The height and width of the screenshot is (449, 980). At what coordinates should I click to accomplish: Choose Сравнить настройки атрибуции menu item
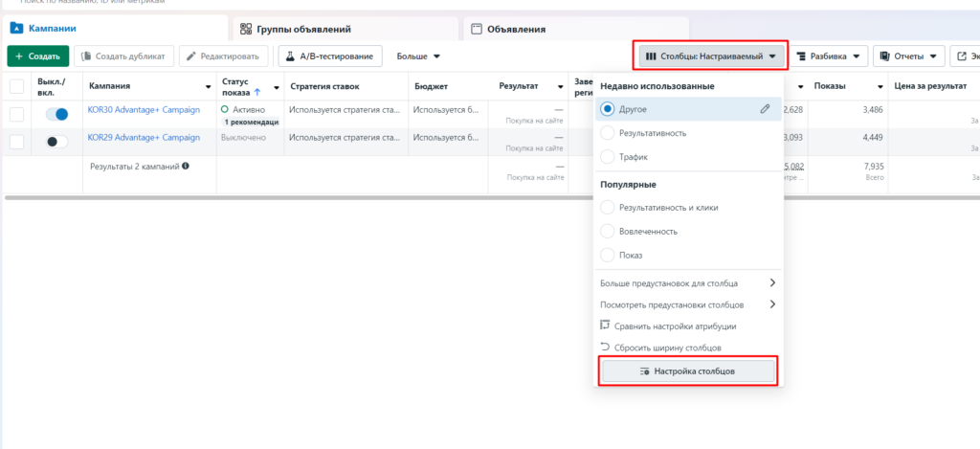[x=688, y=326]
